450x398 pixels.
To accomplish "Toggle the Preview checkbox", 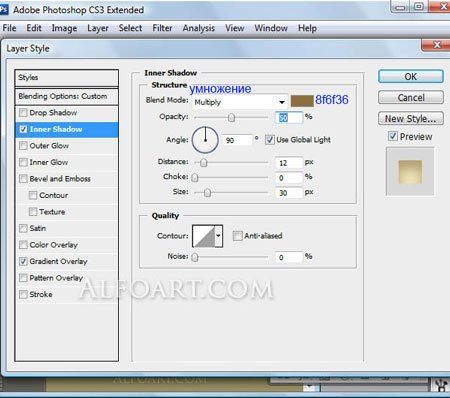I will point(393,136).
